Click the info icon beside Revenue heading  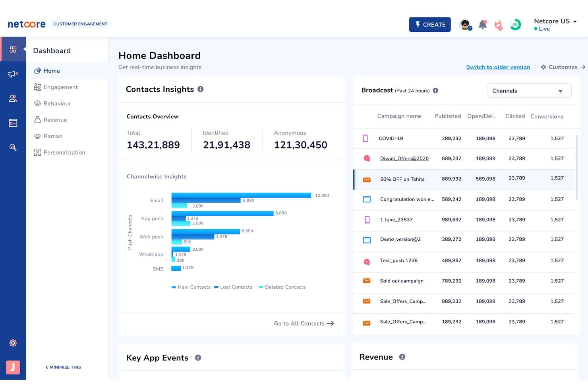402,357
